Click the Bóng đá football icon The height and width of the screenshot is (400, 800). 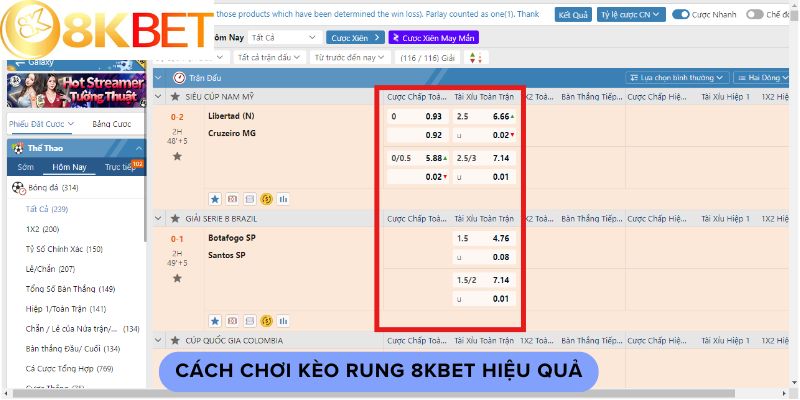click(x=19, y=188)
